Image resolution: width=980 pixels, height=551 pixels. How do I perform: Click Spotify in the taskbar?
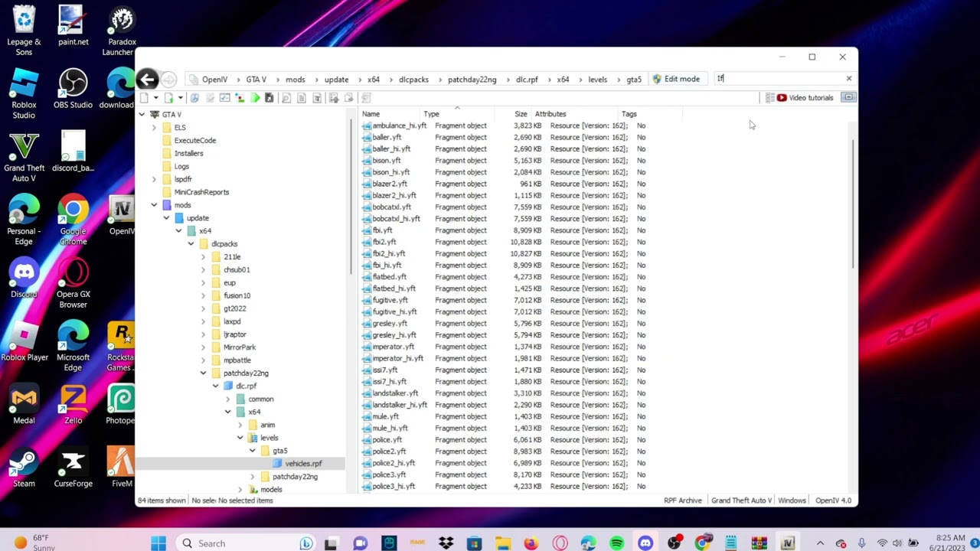point(616,543)
